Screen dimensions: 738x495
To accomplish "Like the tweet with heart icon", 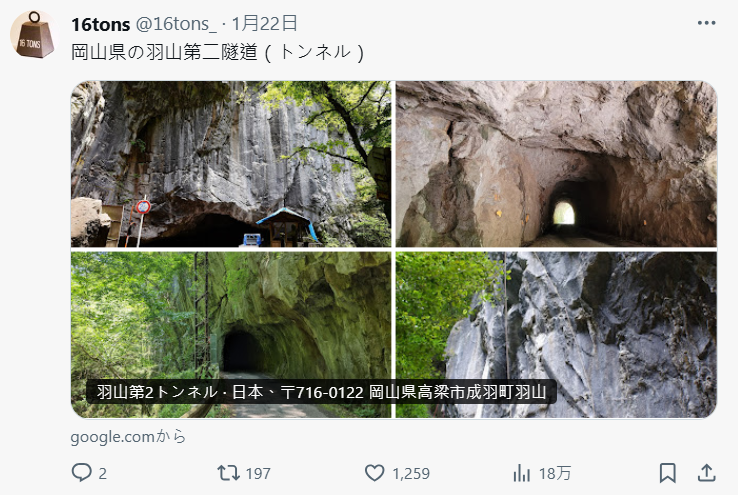I will coord(375,473).
